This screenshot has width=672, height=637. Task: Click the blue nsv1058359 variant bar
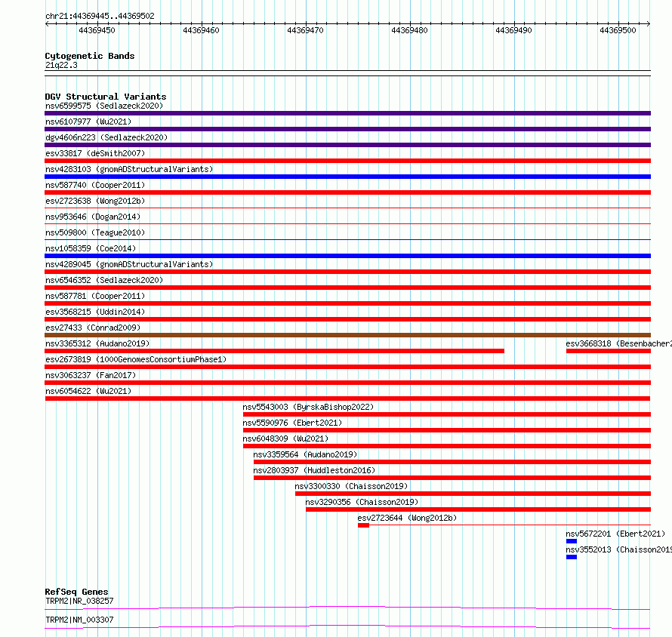coord(347,256)
